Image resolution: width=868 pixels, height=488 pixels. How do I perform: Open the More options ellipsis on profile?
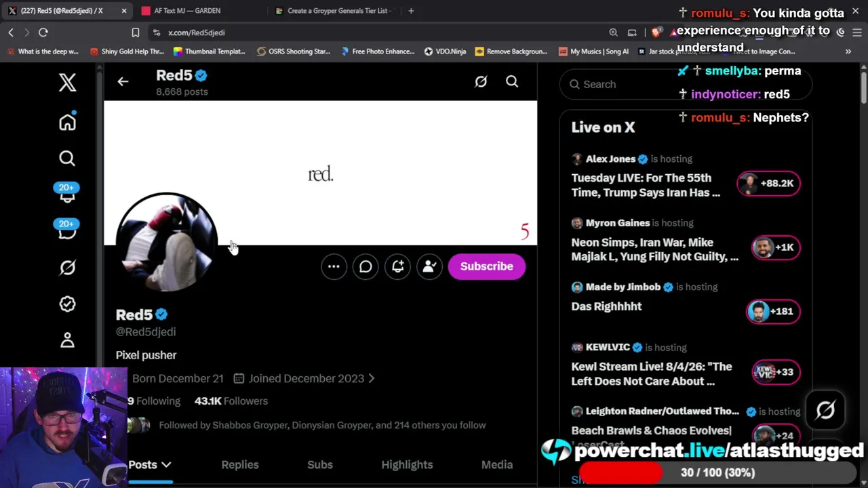pos(334,266)
